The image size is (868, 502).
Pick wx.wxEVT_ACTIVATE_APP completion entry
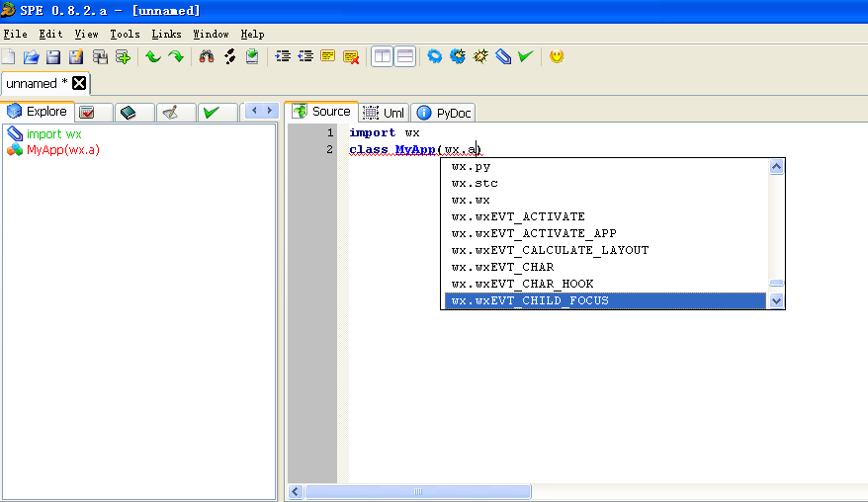[x=606, y=233]
